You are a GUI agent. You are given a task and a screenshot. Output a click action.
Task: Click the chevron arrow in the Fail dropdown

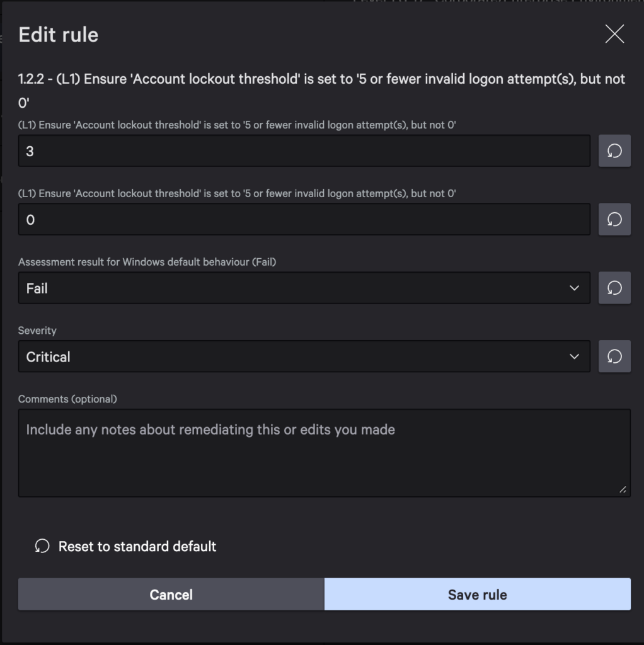tap(574, 288)
